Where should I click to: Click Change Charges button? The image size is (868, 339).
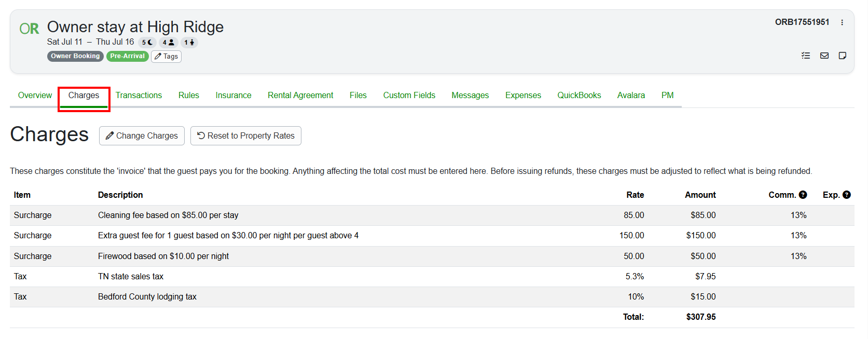(142, 135)
